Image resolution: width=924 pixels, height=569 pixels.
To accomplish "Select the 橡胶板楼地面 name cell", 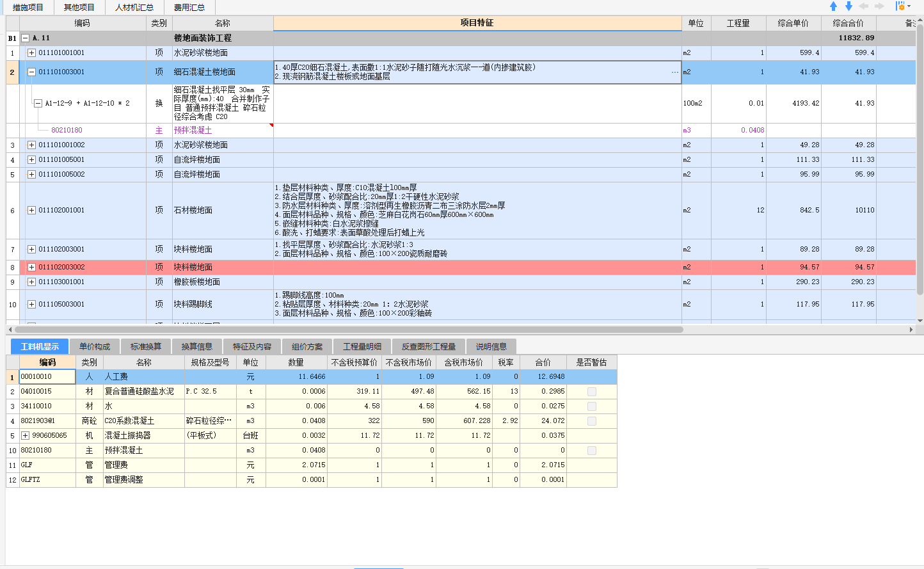I will click(223, 282).
